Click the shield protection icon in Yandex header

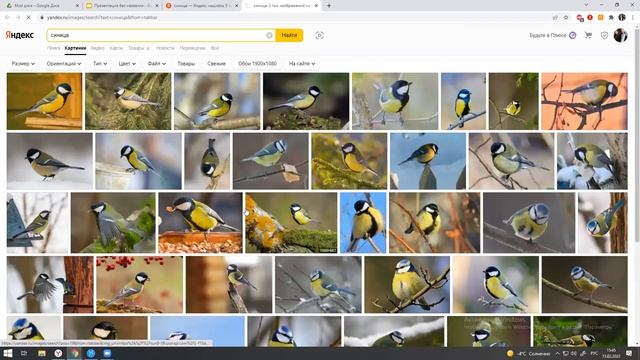pyautogui.click(x=604, y=36)
